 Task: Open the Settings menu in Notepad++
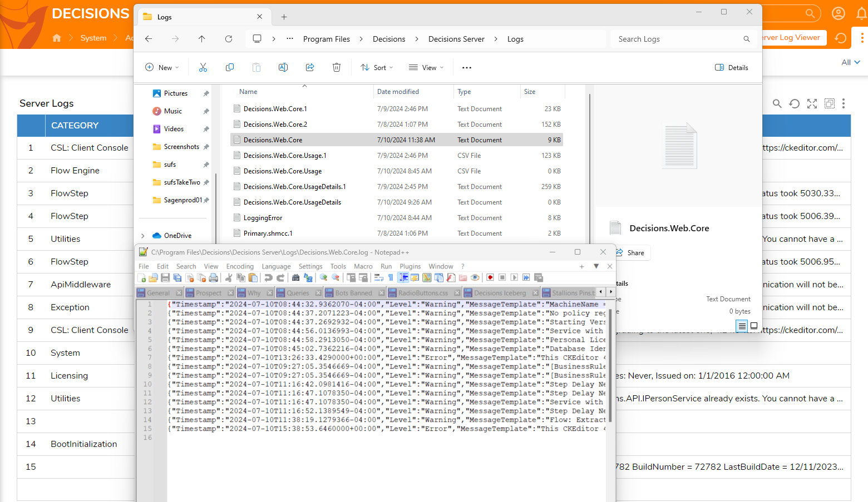click(x=310, y=266)
